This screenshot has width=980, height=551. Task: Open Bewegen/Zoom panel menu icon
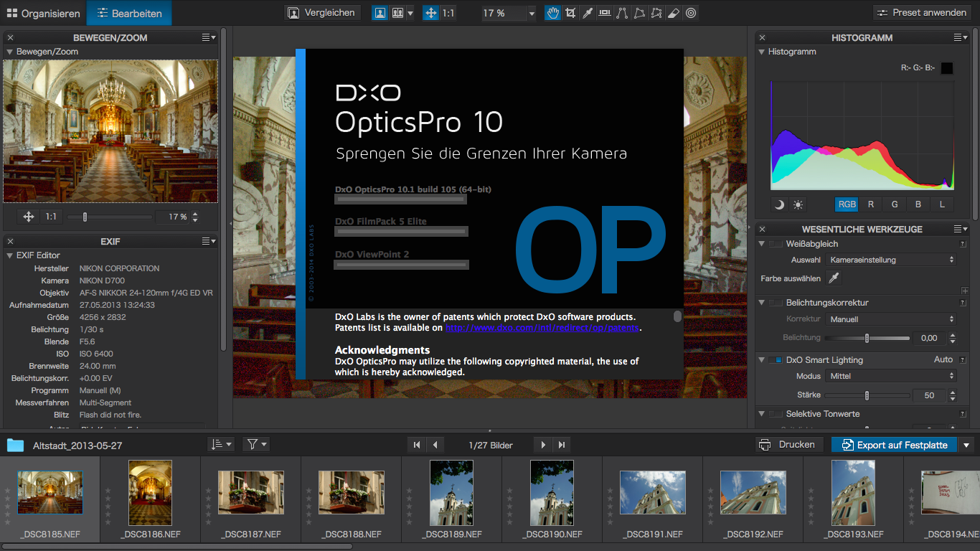coord(209,37)
